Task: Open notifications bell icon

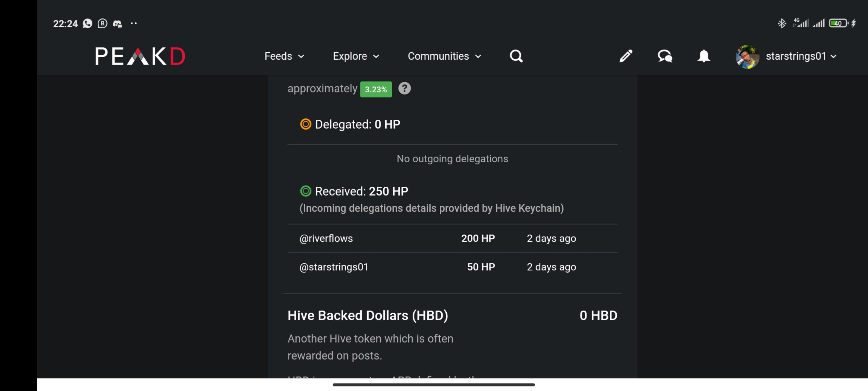Action: point(703,56)
